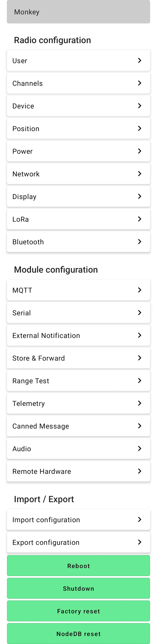Choose the Canned Message module
The height and width of the screenshot is (644, 157).
pos(78,426)
